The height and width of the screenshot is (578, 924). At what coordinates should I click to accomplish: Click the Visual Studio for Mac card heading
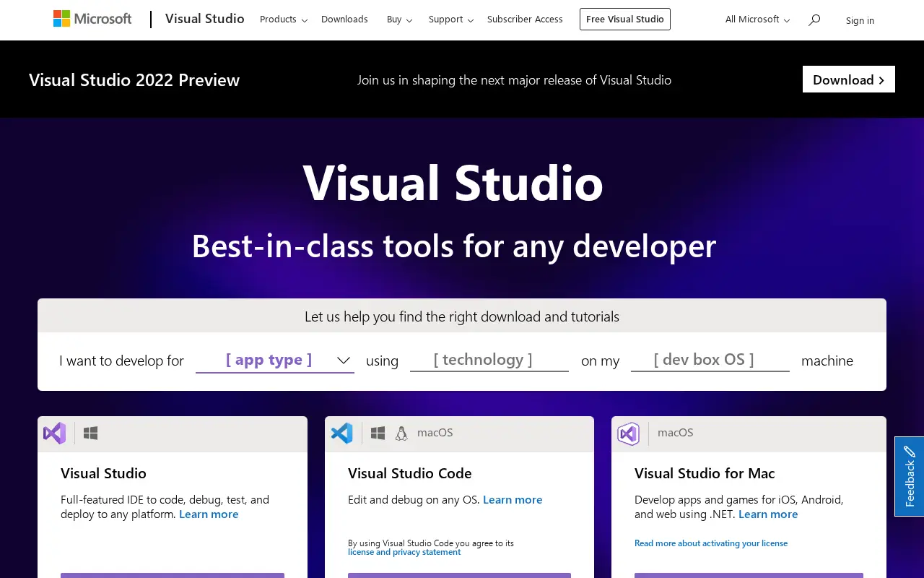(705, 473)
